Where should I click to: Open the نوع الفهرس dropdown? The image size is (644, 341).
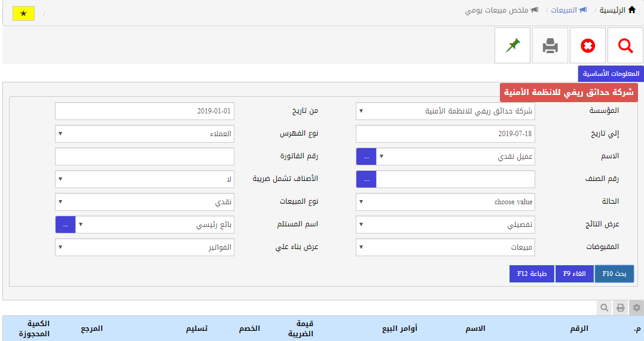[x=144, y=134]
